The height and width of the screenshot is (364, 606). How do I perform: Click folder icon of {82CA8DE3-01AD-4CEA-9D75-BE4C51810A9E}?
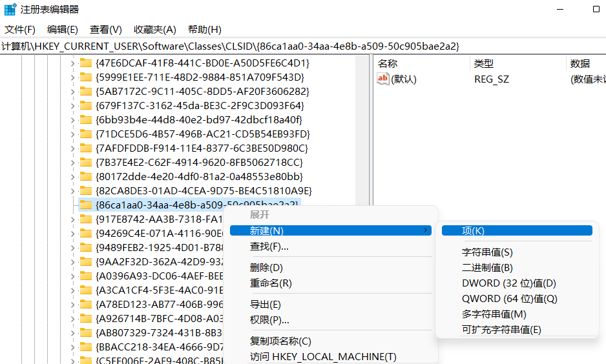(85, 190)
